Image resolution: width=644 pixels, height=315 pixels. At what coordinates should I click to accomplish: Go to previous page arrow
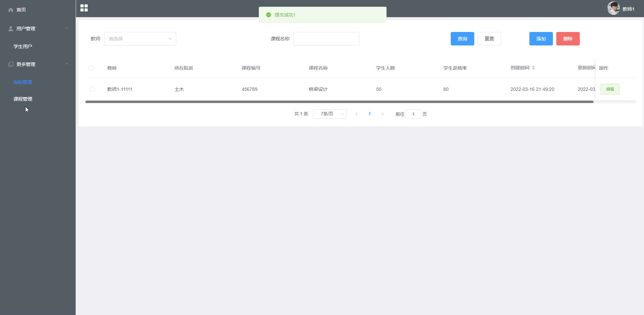[357, 114]
